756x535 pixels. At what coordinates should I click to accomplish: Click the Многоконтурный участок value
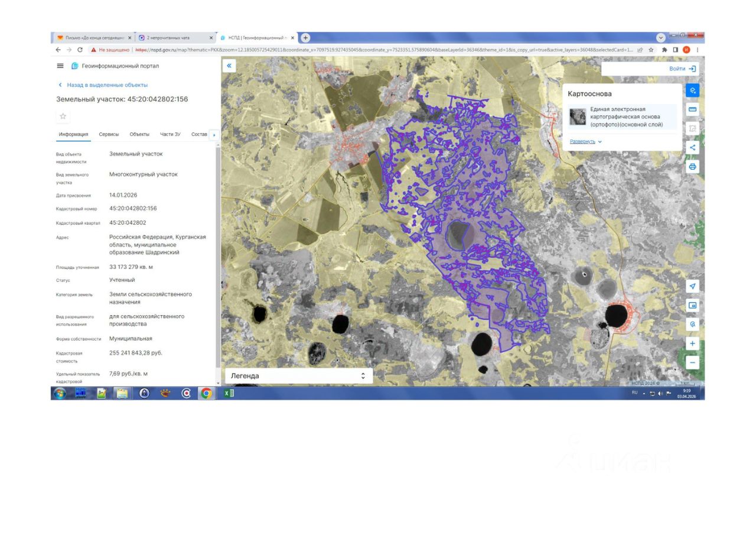(x=144, y=174)
